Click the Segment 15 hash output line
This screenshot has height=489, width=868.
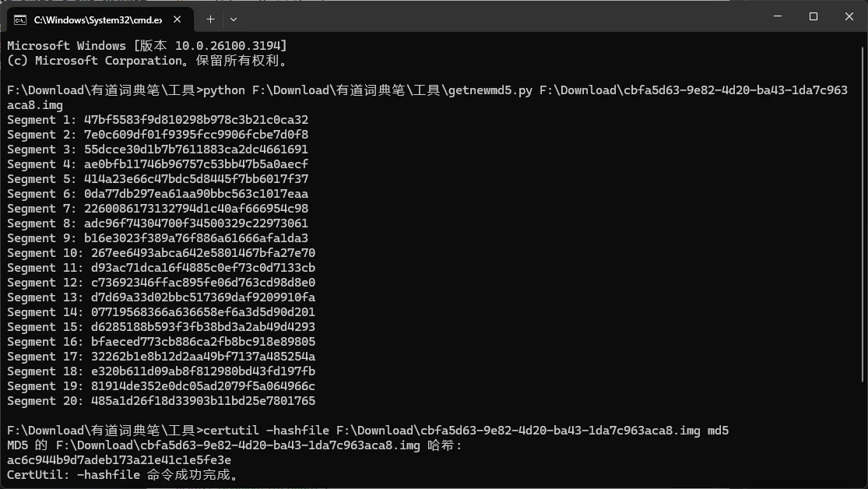pos(161,327)
